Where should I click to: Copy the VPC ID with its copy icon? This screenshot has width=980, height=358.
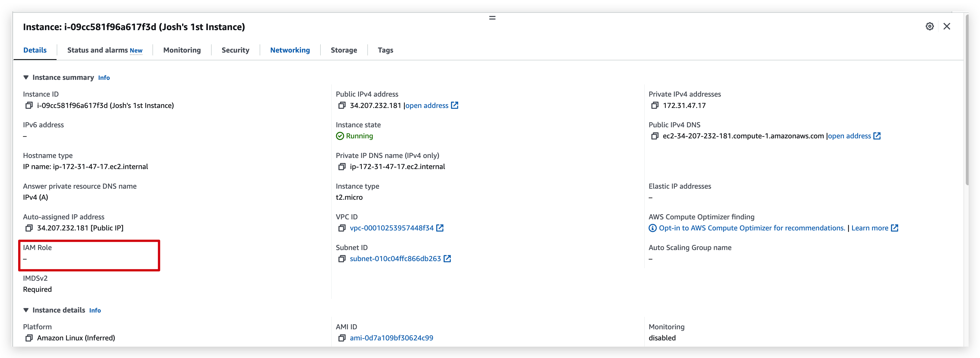(342, 228)
